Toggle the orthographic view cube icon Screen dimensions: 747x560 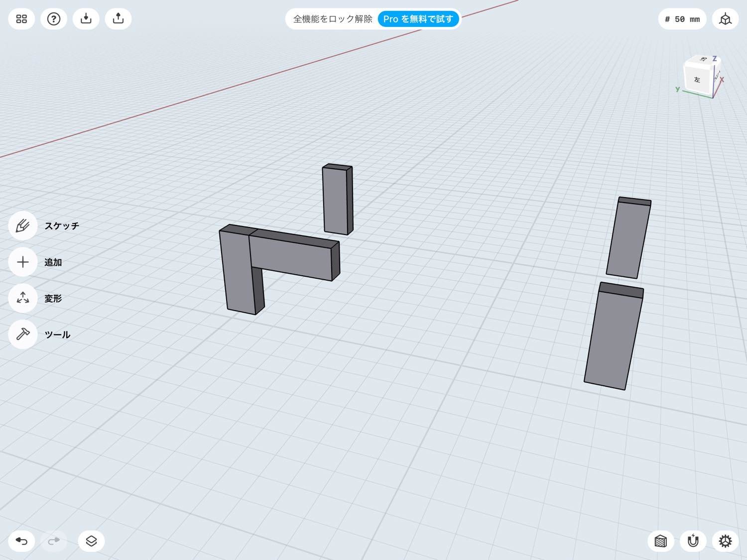pyautogui.click(x=726, y=19)
